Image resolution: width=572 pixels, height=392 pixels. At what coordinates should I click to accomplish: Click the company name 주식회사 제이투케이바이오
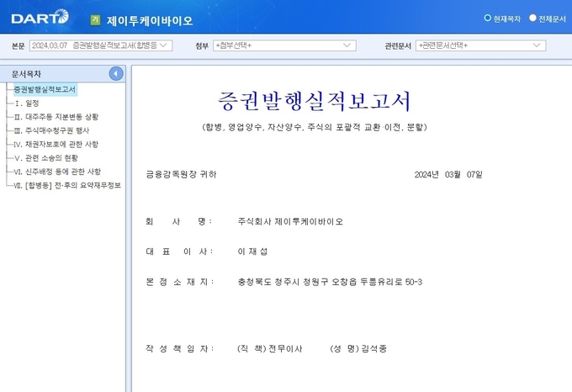click(290, 222)
